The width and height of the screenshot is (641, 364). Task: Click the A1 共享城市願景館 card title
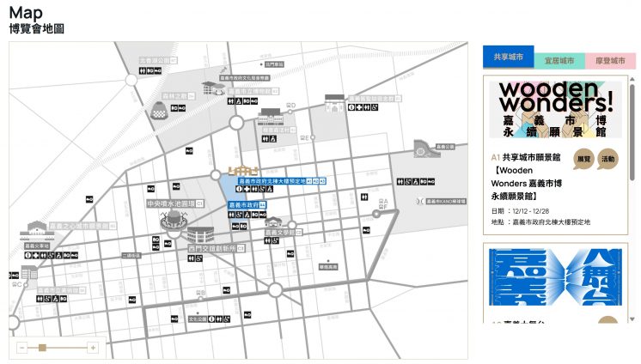[526, 158]
